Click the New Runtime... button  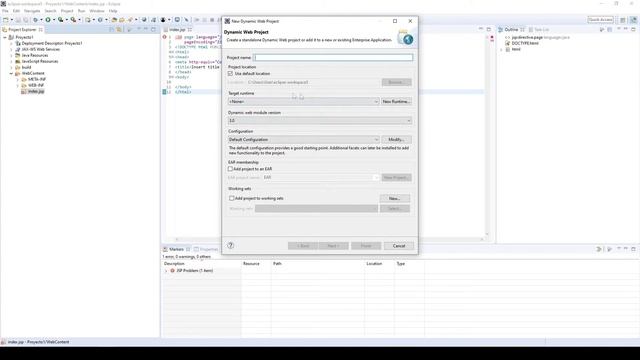click(396, 101)
